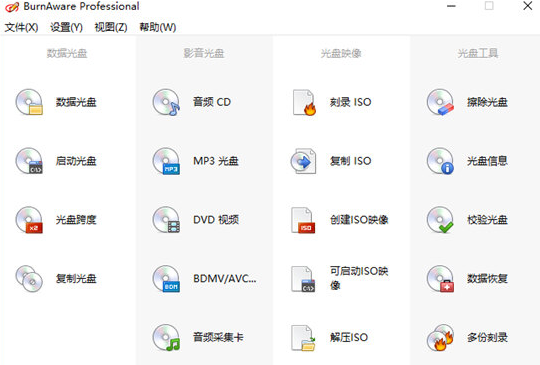
Task: Open the 文件(X) File menu
Action: (x=21, y=27)
